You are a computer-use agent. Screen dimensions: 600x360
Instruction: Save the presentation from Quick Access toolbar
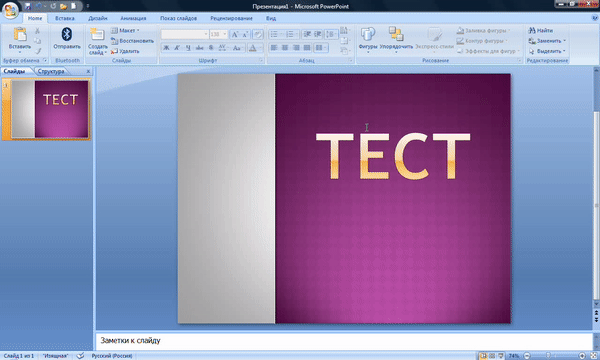[28, 7]
